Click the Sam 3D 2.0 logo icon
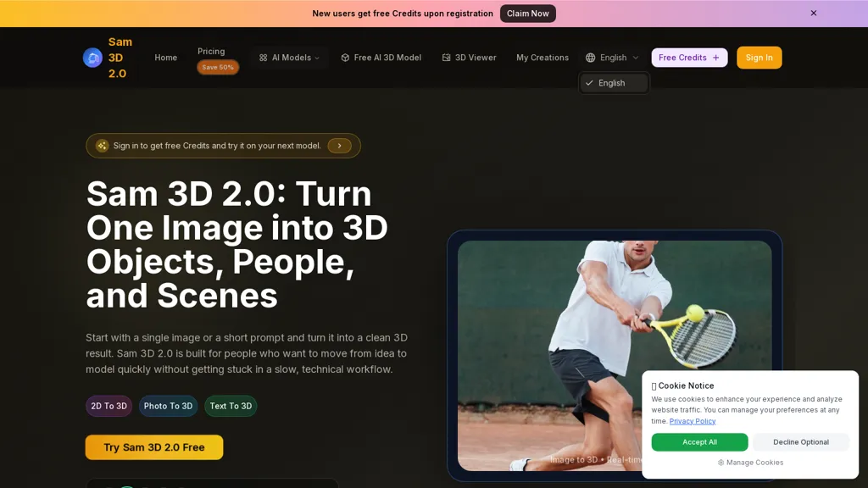The image size is (868, 488). tap(92, 58)
